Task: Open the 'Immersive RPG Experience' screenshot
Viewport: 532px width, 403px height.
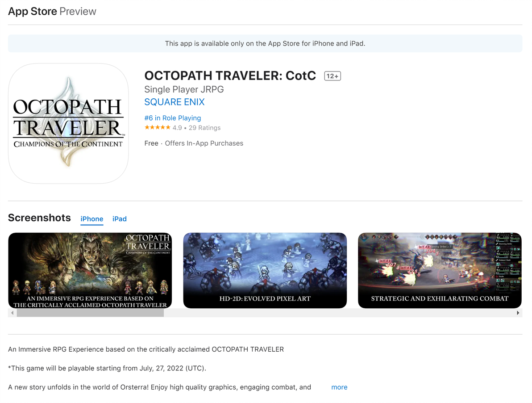Action: click(90, 270)
